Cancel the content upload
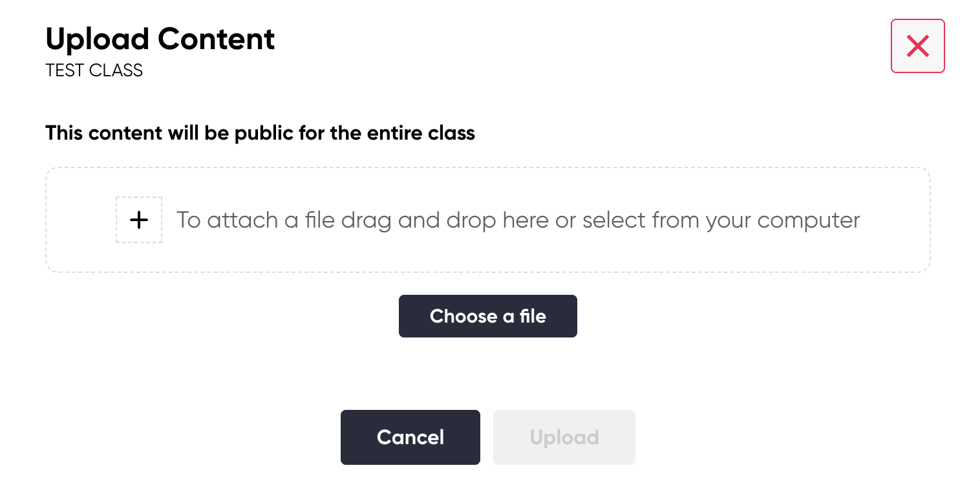 410,437
